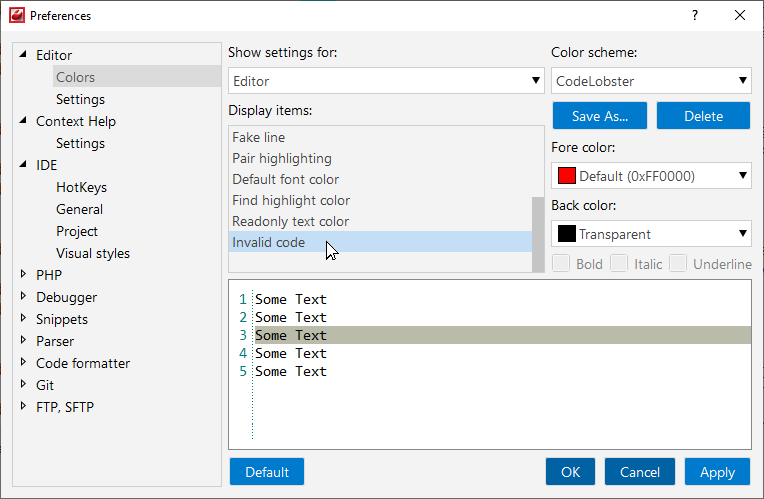Select the Debugger category label
The height and width of the screenshot is (499, 764).
tap(67, 297)
